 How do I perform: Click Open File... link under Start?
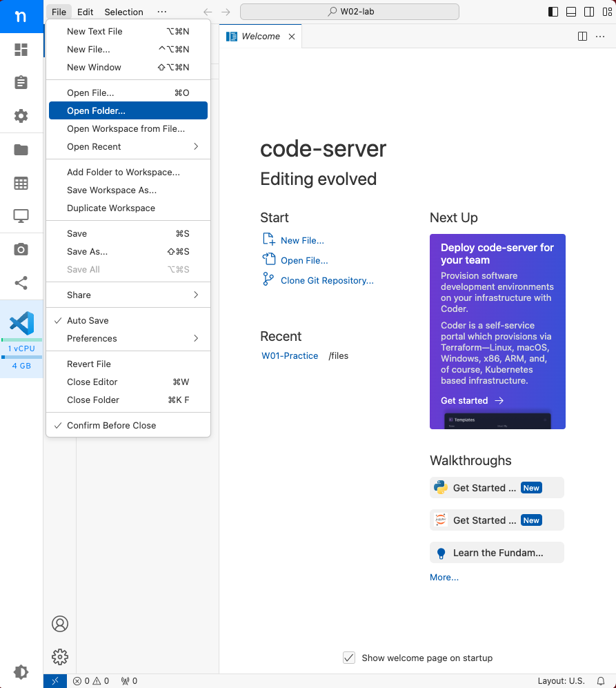(x=304, y=261)
